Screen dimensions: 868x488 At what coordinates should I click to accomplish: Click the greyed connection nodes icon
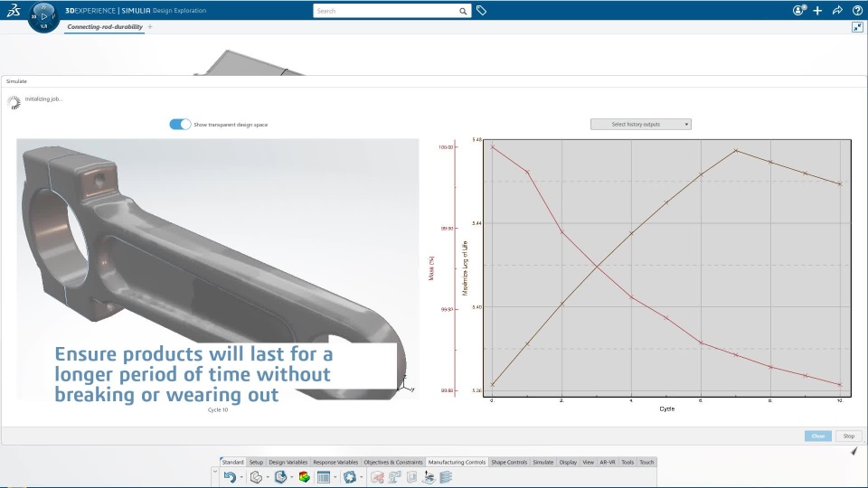point(395,477)
